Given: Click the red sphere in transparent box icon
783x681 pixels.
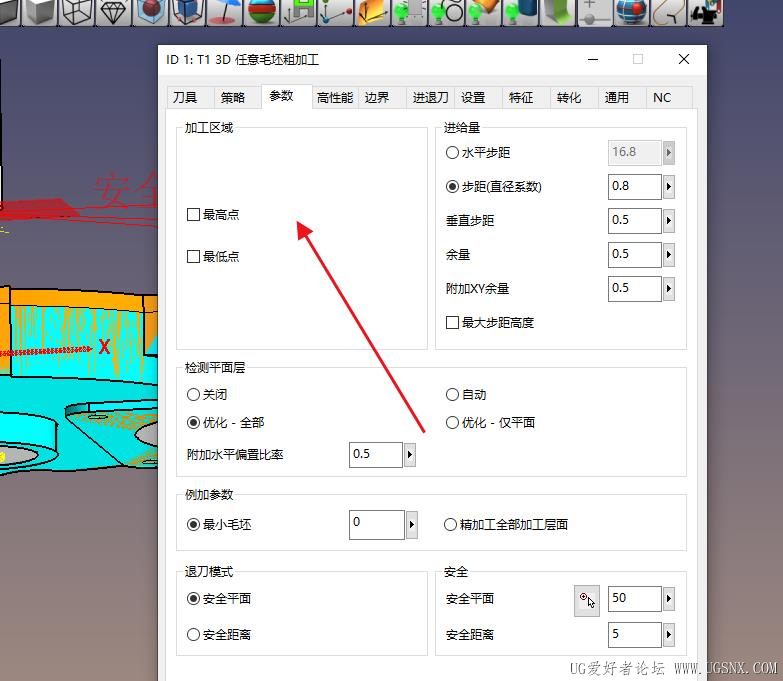Looking at the screenshot, I should [x=150, y=11].
